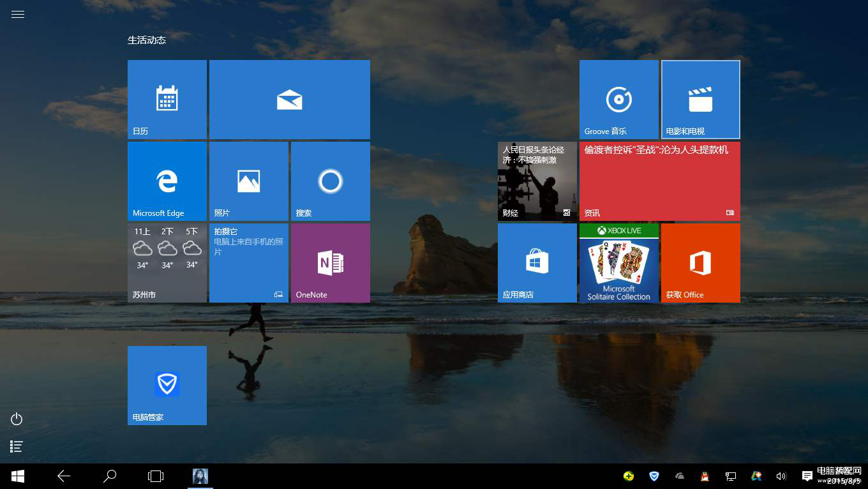Open taskbar search magnifier
Screen dimensions: 868x489
tap(110, 476)
